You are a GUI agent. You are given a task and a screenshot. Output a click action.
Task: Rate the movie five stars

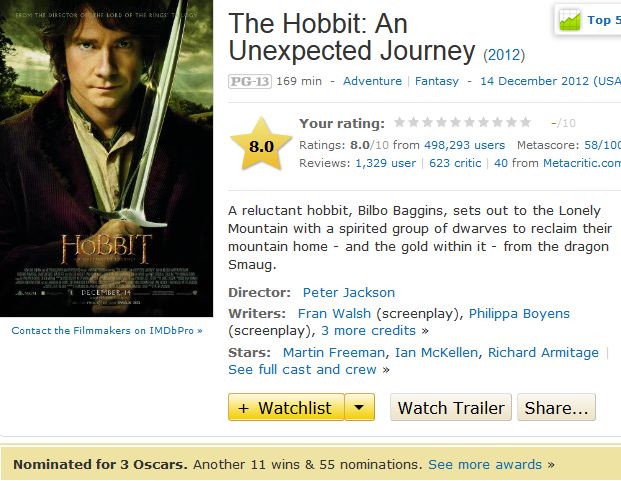[x=456, y=123]
